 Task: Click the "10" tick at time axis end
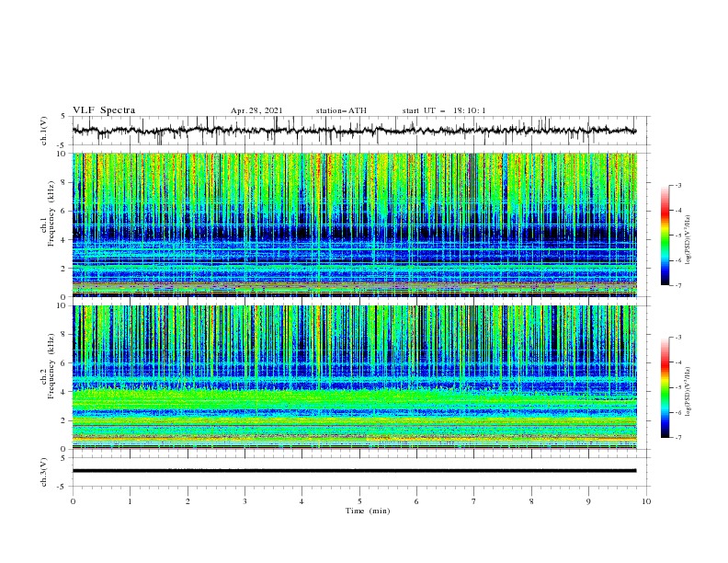646,501
